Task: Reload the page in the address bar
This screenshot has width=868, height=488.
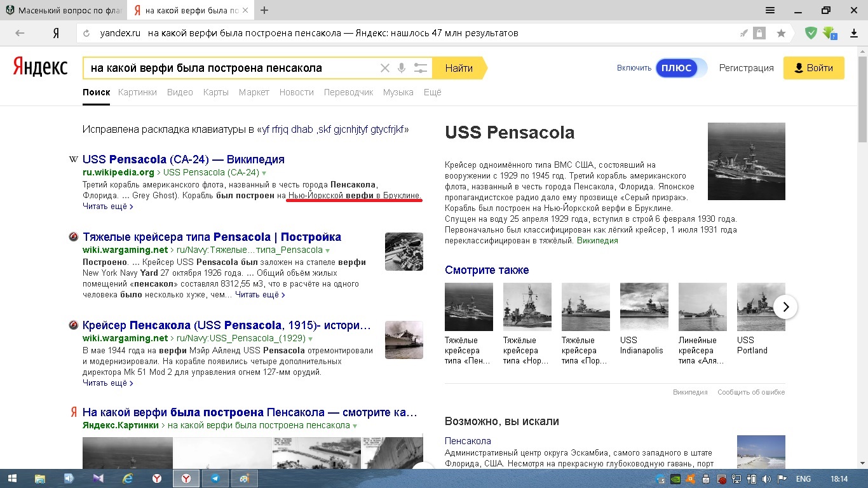Action: [87, 33]
